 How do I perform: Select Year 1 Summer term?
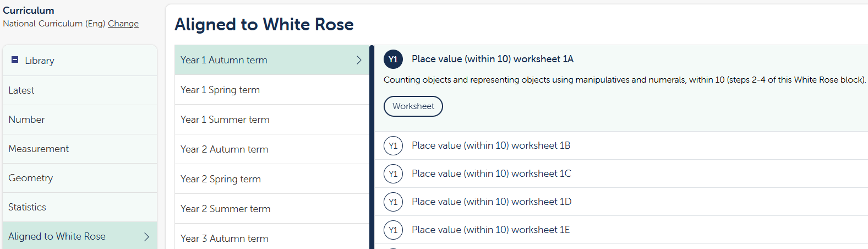[272, 120]
